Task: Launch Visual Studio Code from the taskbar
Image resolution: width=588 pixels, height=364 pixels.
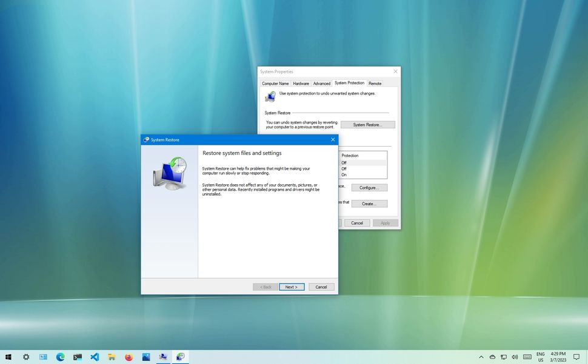Action: click(94, 357)
